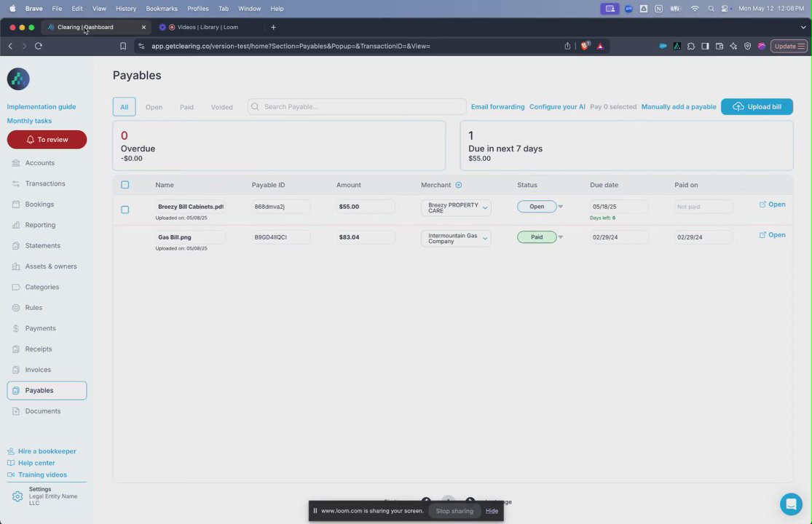Screen dimensions: 812x524
Task: Switch to the Loom Videos tab
Action: click(207, 27)
